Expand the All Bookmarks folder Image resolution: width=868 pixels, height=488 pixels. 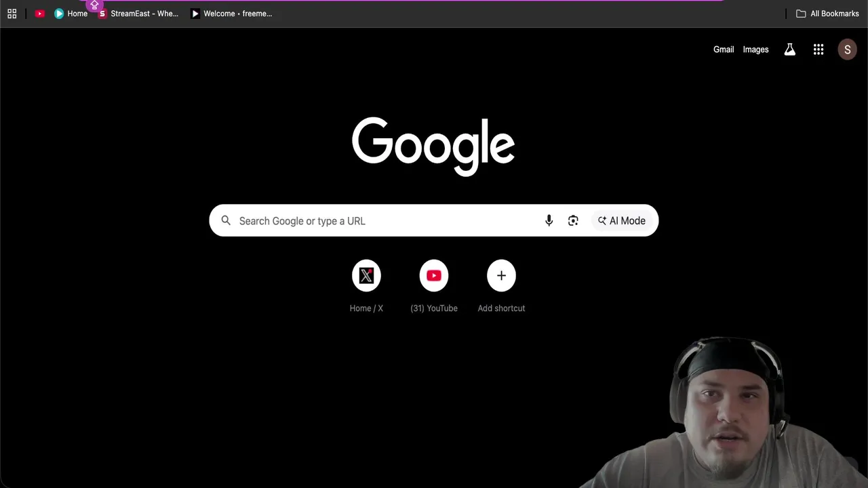coord(827,14)
